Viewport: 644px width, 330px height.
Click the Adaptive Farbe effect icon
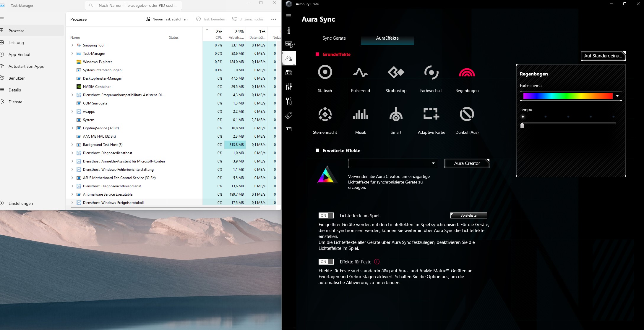(431, 114)
